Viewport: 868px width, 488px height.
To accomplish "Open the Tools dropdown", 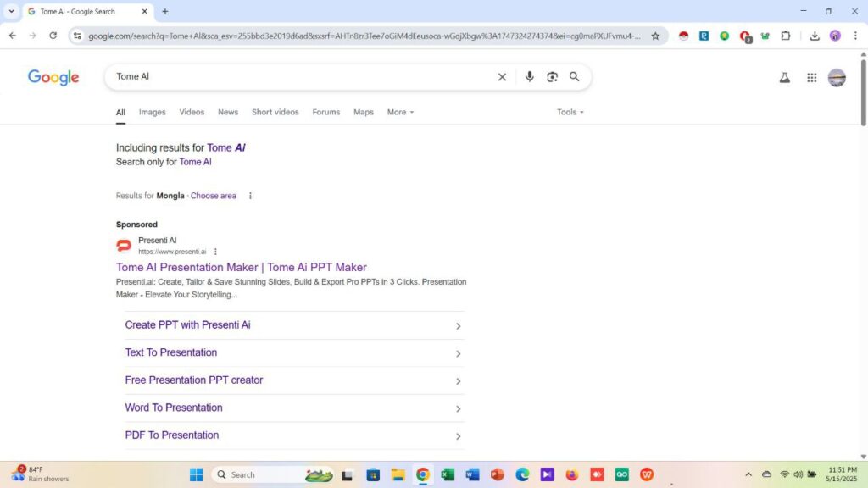I will [570, 112].
